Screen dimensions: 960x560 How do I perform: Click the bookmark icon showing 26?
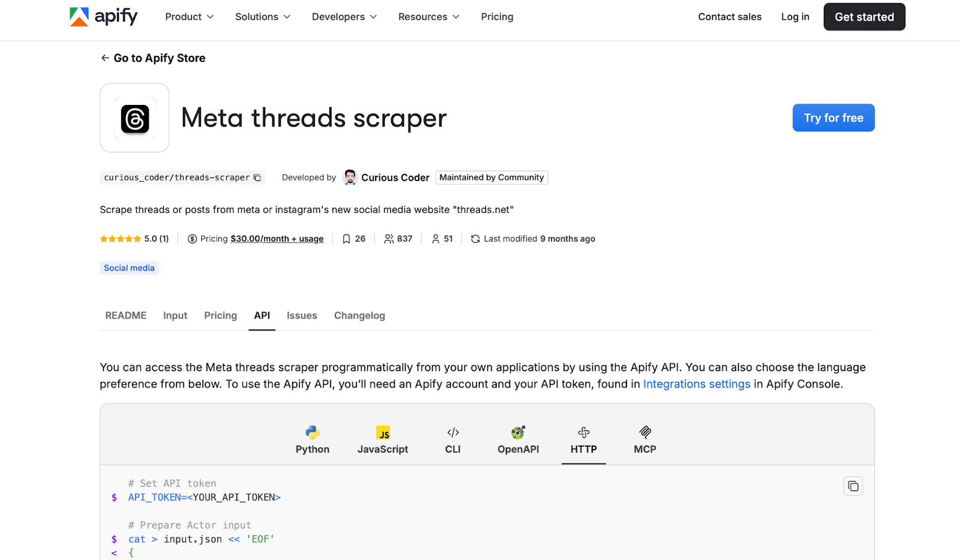click(346, 239)
